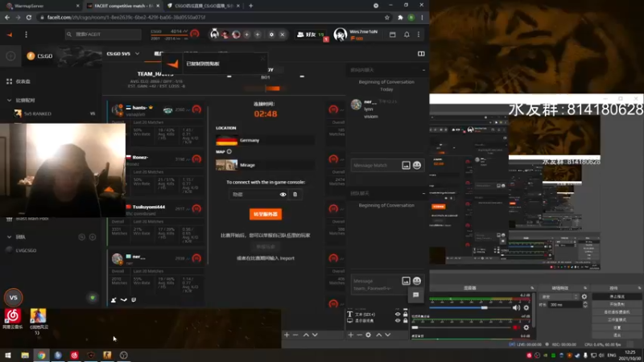Collapse the team section in sidebar

9,237
